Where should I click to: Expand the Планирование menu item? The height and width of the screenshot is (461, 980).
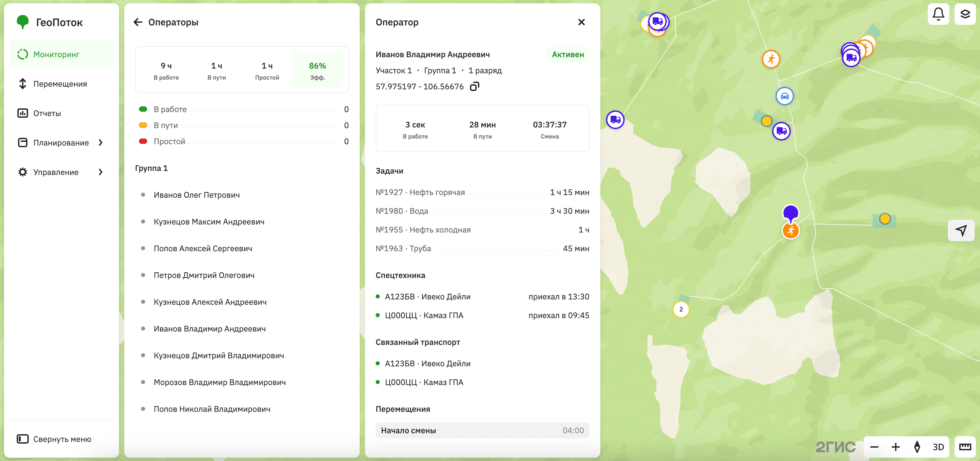(61, 143)
